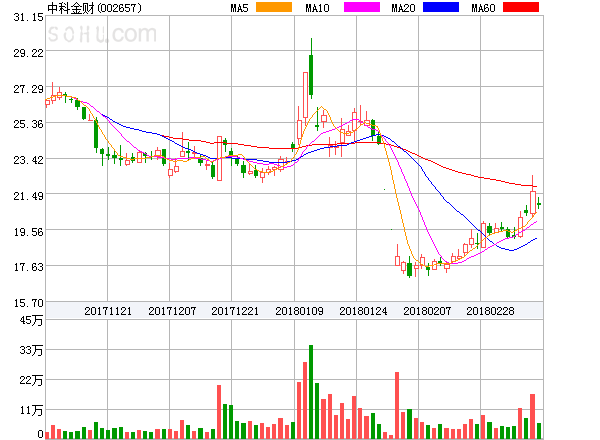Viewport: 600px width, 440px height.
Task: Click the 20180228 date label
Action: coord(490,311)
